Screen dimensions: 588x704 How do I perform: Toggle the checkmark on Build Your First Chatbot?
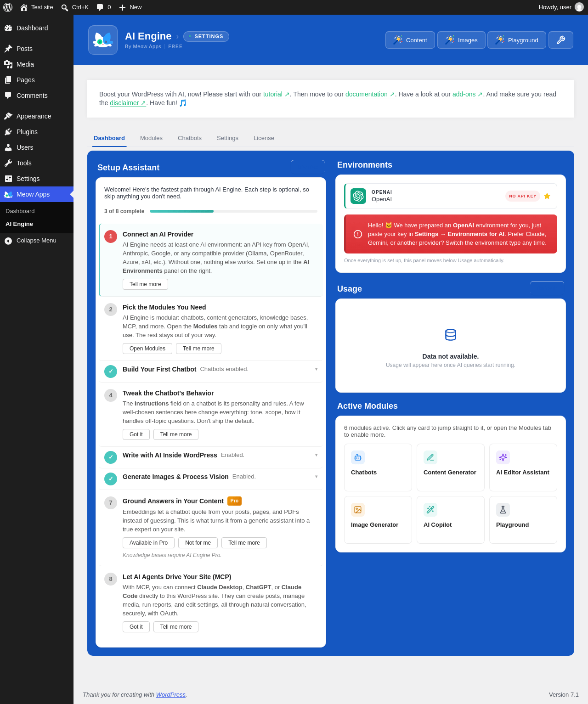click(111, 372)
